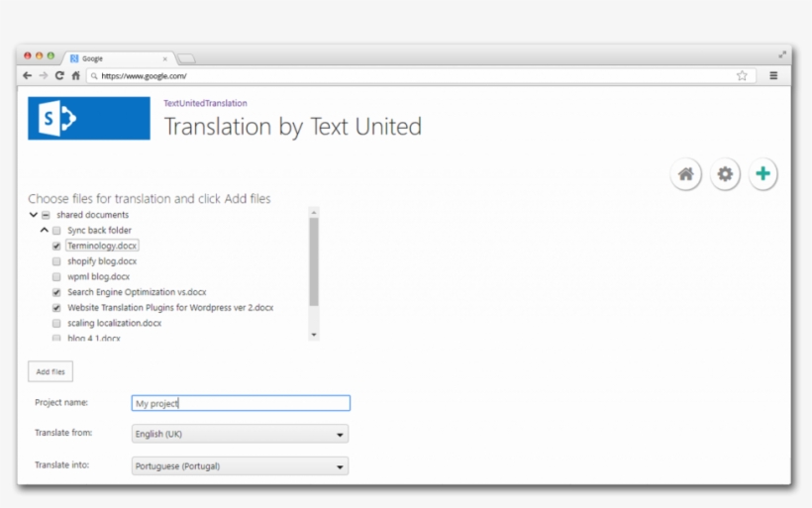The width and height of the screenshot is (812, 508).
Task: Toggle the shared documents checkbox
Action: point(46,215)
